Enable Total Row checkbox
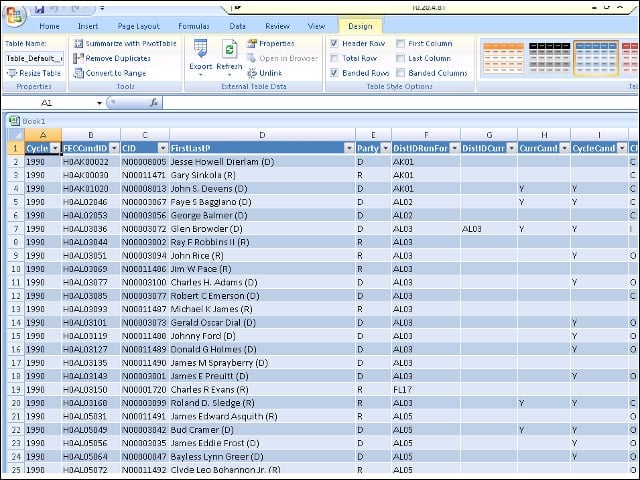 (x=334, y=58)
